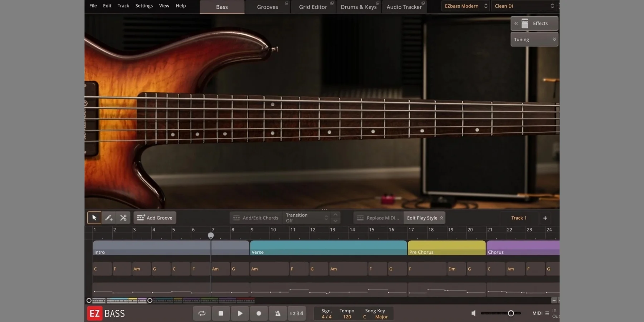Click the Record button

[259, 313]
